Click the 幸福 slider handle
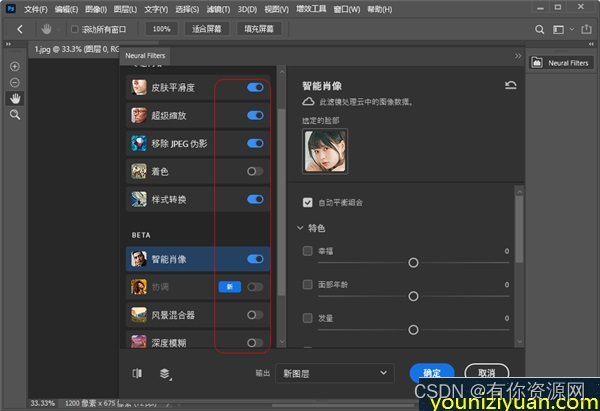The image size is (600, 411). tap(413, 263)
